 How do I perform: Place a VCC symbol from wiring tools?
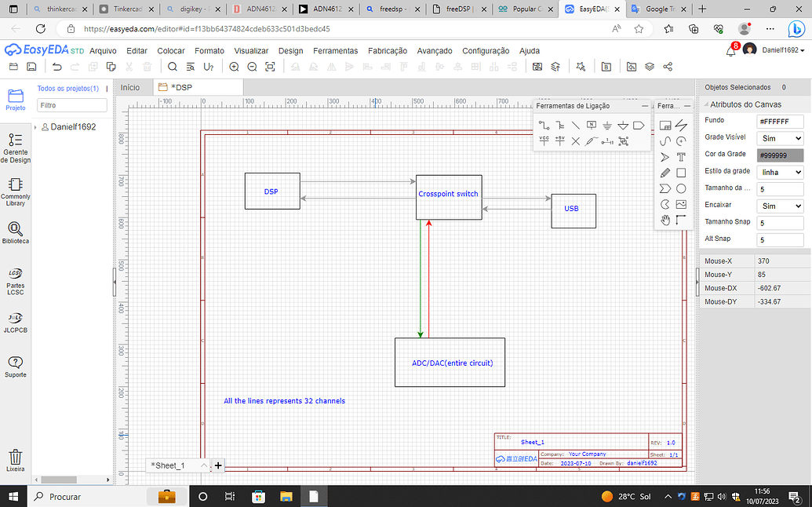(544, 140)
